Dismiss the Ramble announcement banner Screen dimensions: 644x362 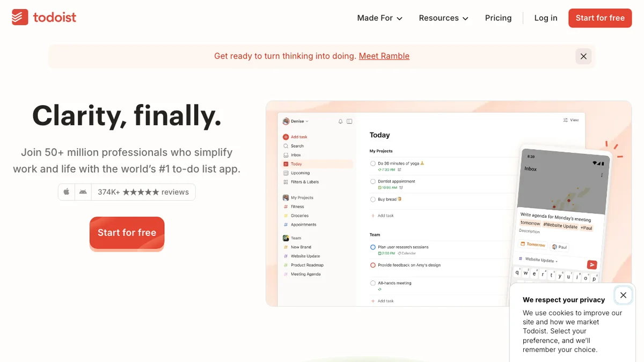[583, 56]
